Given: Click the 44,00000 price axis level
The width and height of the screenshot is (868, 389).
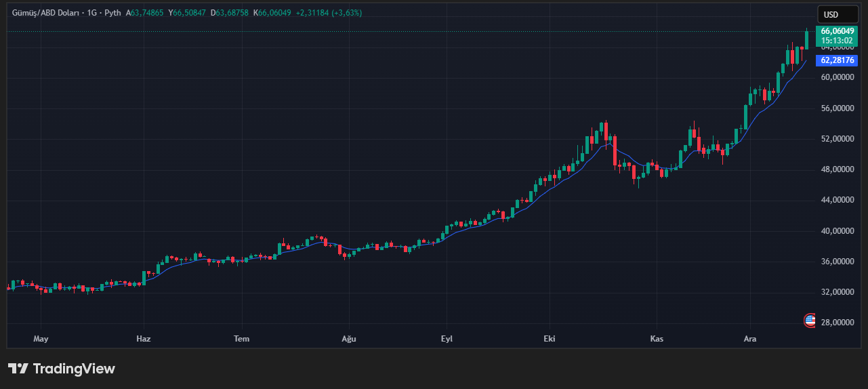Looking at the screenshot, I should pyautogui.click(x=837, y=200).
